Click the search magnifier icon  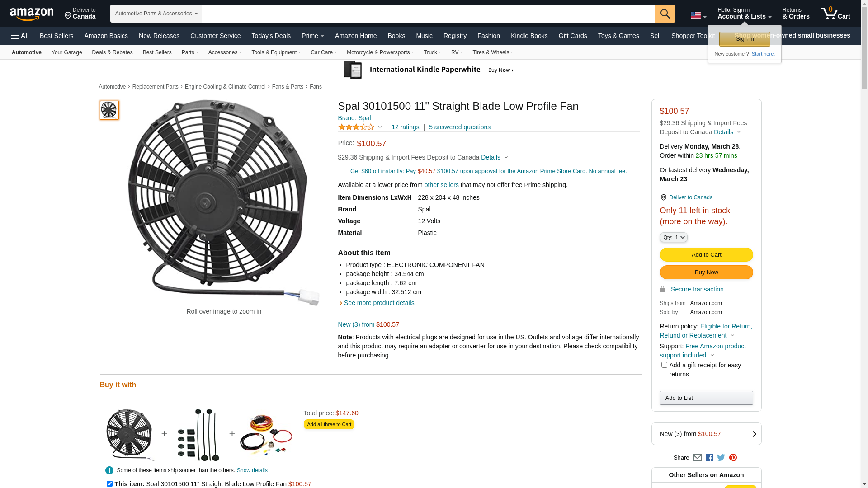pos(665,14)
